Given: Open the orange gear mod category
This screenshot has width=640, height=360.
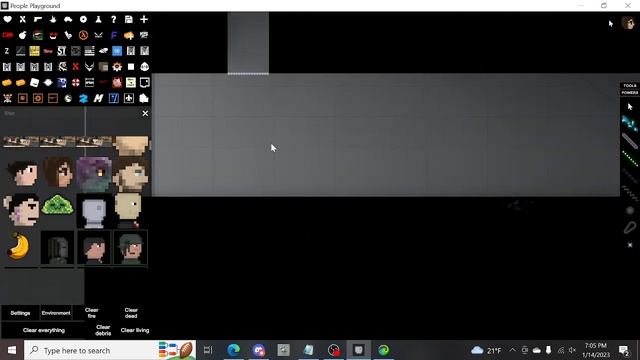Looking at the screenshot, I should click(x=117, y=67).
